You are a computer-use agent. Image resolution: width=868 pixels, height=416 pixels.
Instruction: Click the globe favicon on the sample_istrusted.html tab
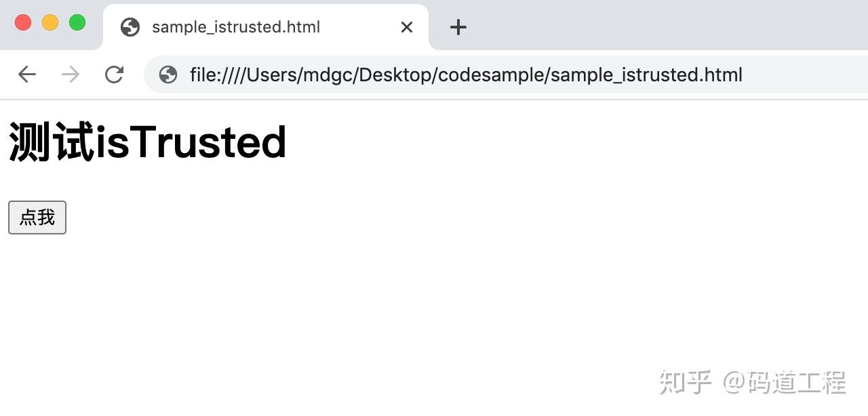tap(130, 27)
